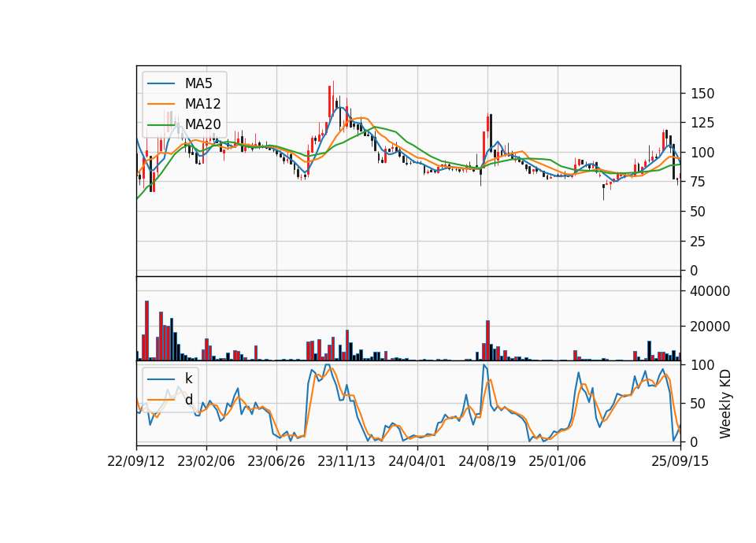756x543 pixels.
Task: Click the volume spike bar at 24/08/19
Action: pyautogui.click(x=488, y=340)
